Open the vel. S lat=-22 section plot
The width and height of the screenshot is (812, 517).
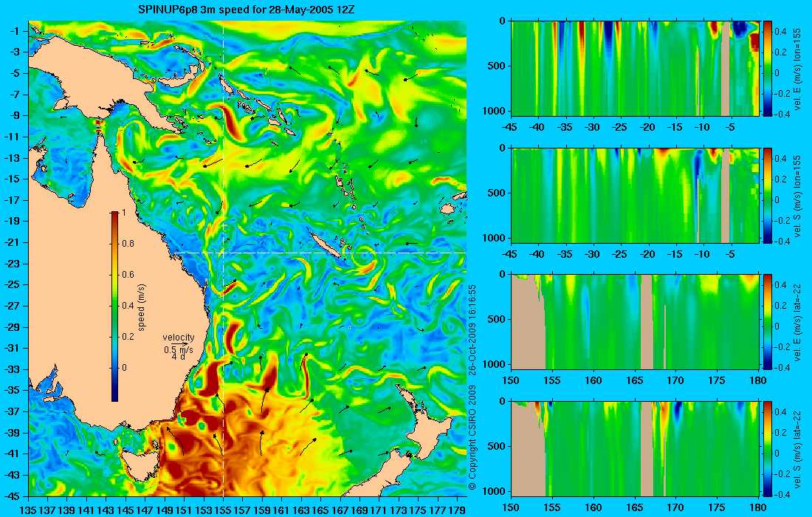[x=635, y=448]
